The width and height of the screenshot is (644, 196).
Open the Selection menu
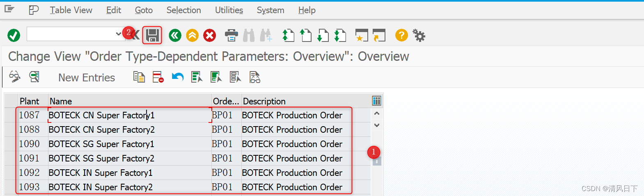183,10
